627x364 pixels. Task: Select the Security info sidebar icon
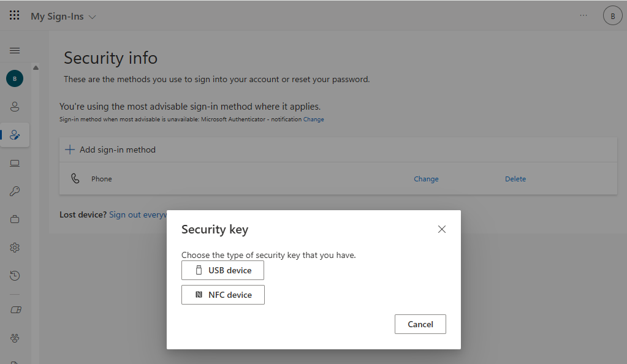coord(15,135)
